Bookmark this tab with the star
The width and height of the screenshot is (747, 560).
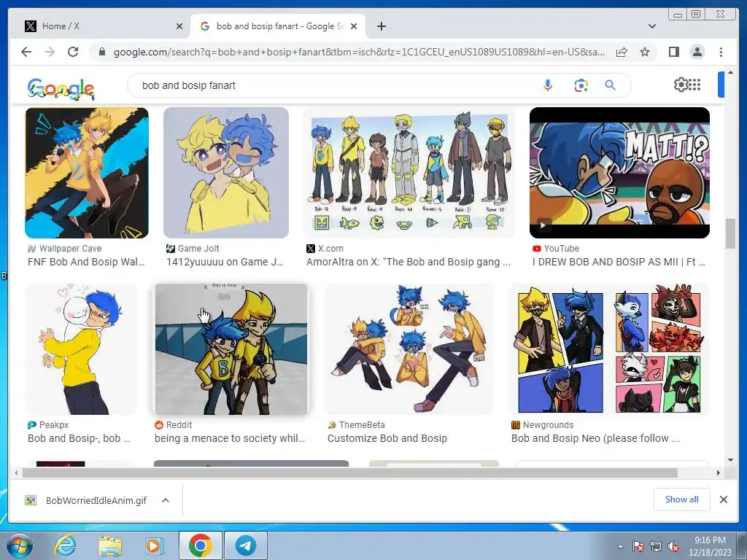(645, 52)
